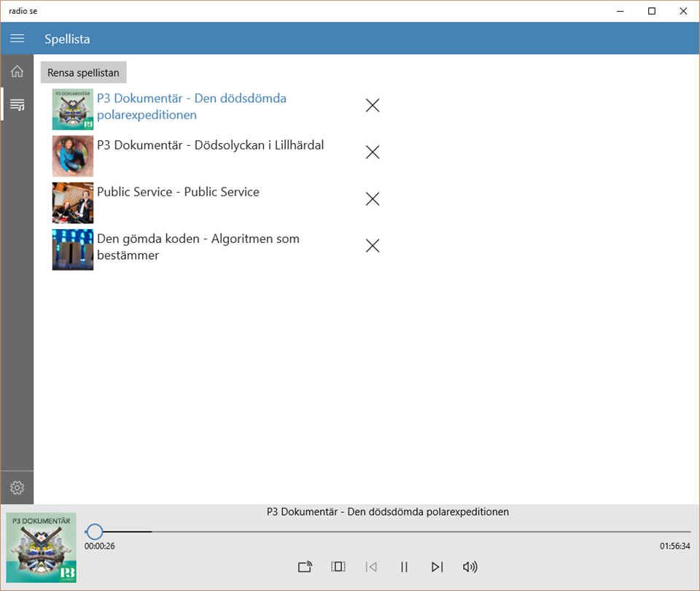Viewport: 700px width, 591px height.
Task: Pause the playing episode
Action: [404, 567]
